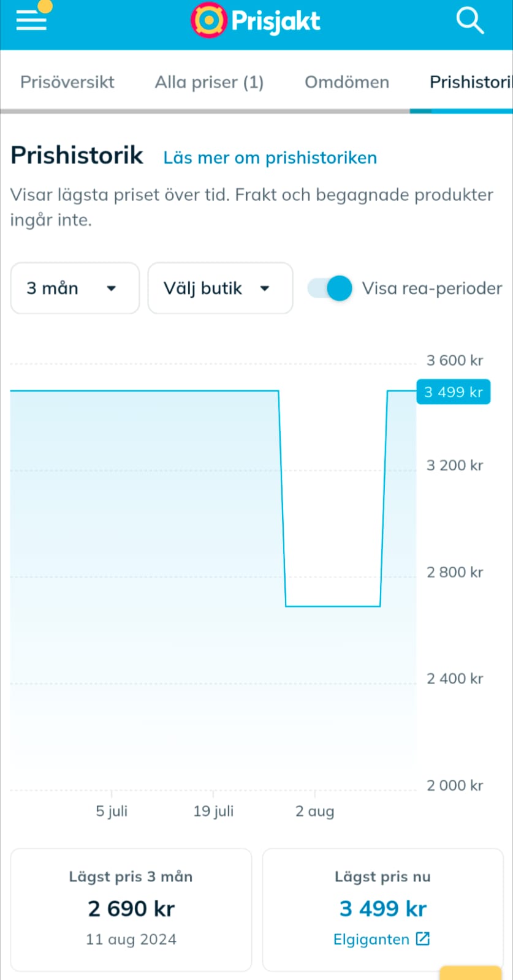
Task: Click the external link icon beside Elgiganten
Action: [x=423, y=939]
